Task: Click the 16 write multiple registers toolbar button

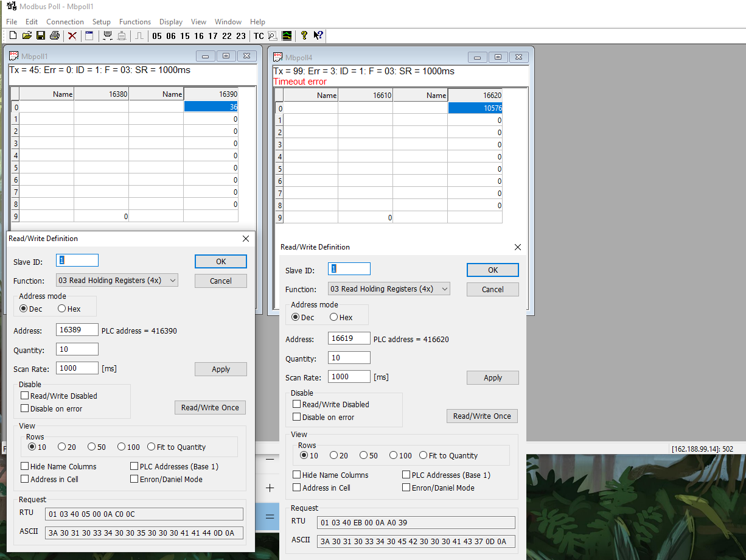Action: (x=199, y=36)
